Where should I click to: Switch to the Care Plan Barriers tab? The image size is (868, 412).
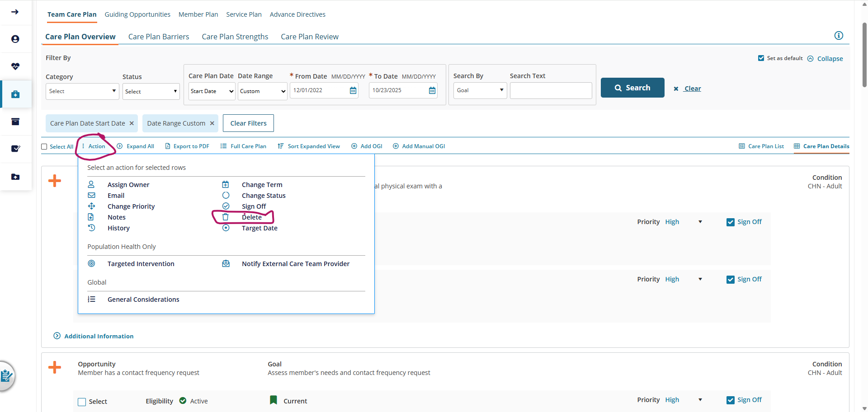pos(159,37)
